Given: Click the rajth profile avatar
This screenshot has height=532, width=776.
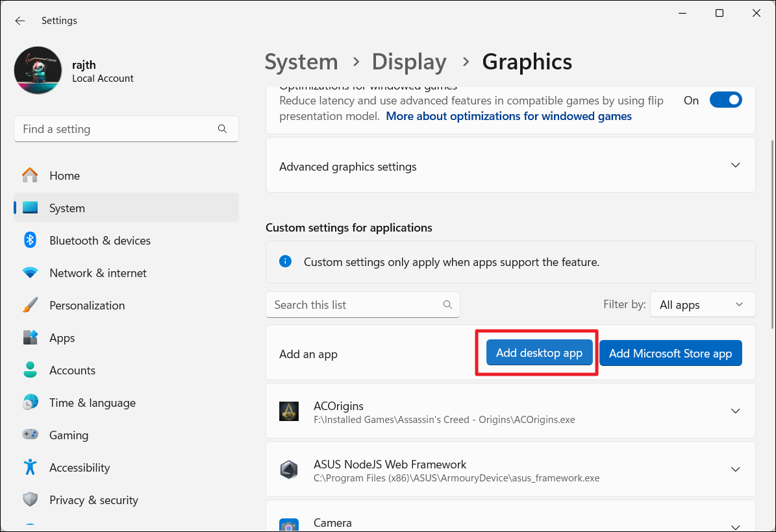Looking at the screenshot, I should pyautogui.click(x=38, y=70).
